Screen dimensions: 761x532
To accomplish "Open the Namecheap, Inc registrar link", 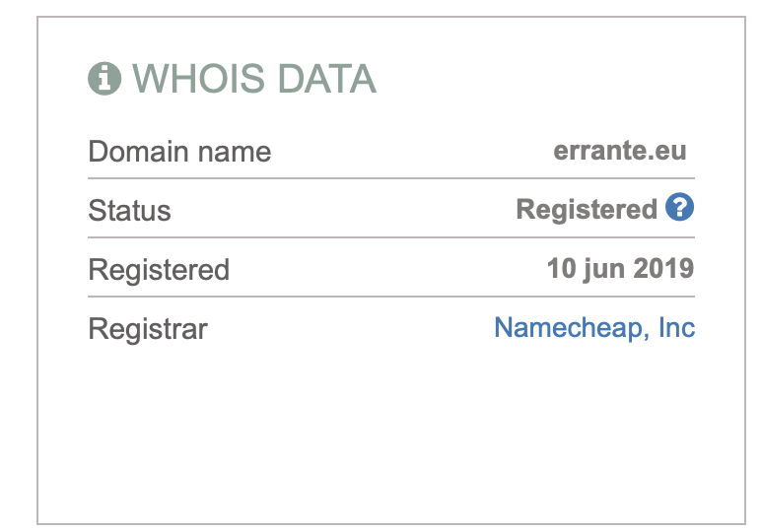I will tap(594, 327).
